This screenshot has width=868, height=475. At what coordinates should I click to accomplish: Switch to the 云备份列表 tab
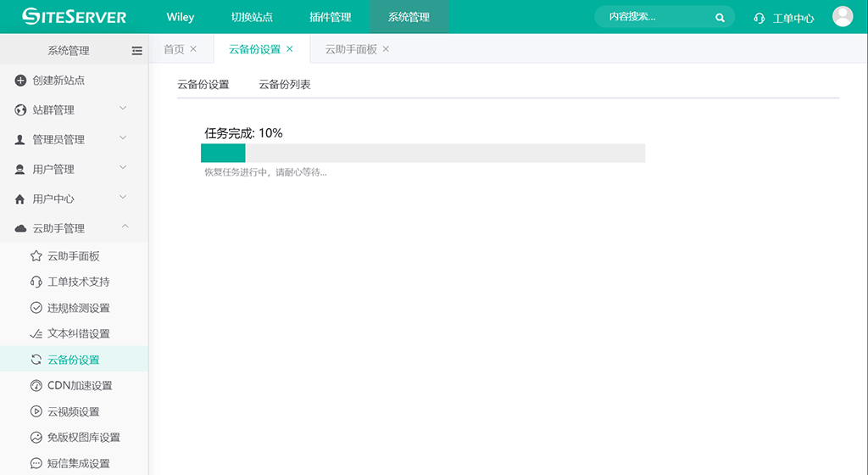tap(285, 85)
